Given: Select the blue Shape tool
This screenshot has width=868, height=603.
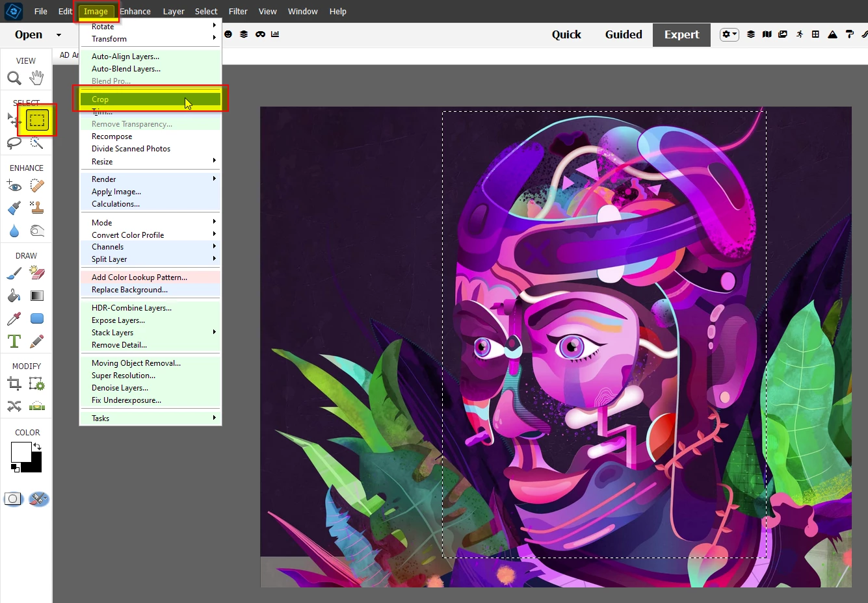Looking at the screenshot, I should tap(37, 318).
